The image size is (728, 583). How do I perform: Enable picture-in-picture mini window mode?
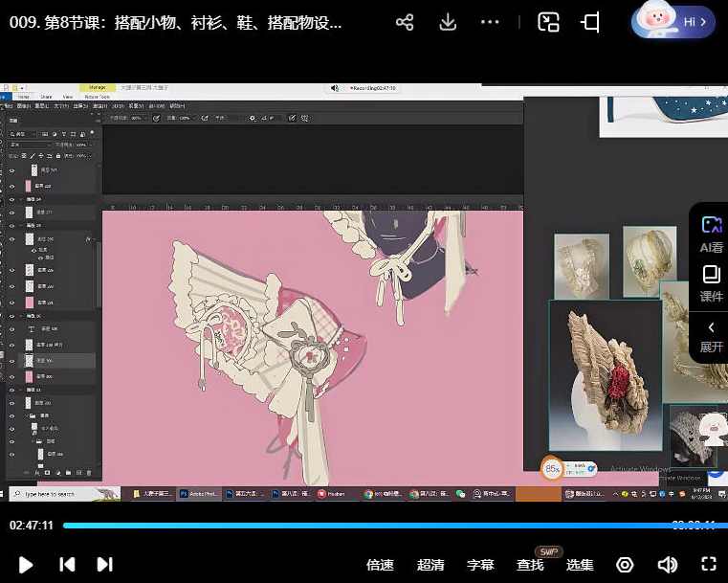point(548,22)
